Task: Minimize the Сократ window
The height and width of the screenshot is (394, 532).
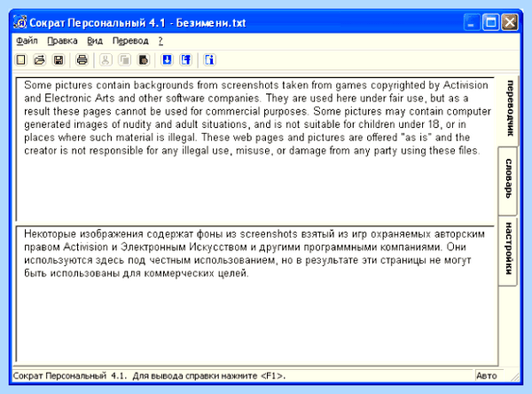Action: point(472,23)
